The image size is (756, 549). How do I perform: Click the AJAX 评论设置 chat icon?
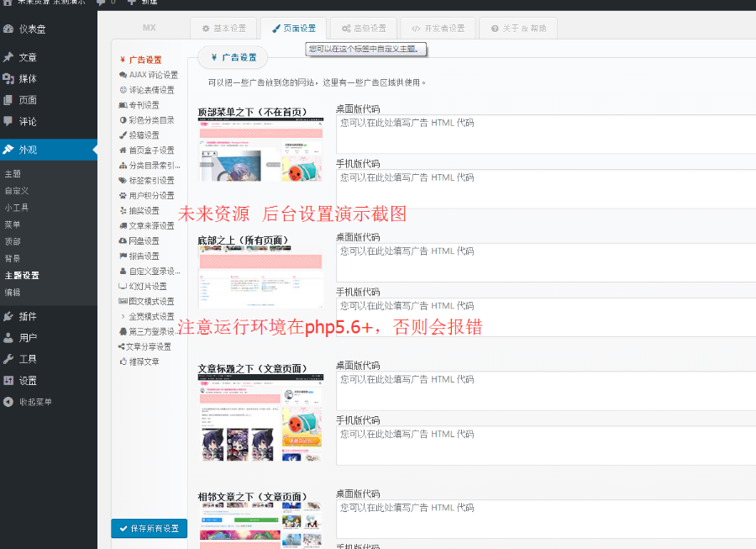tap(123, 75)
